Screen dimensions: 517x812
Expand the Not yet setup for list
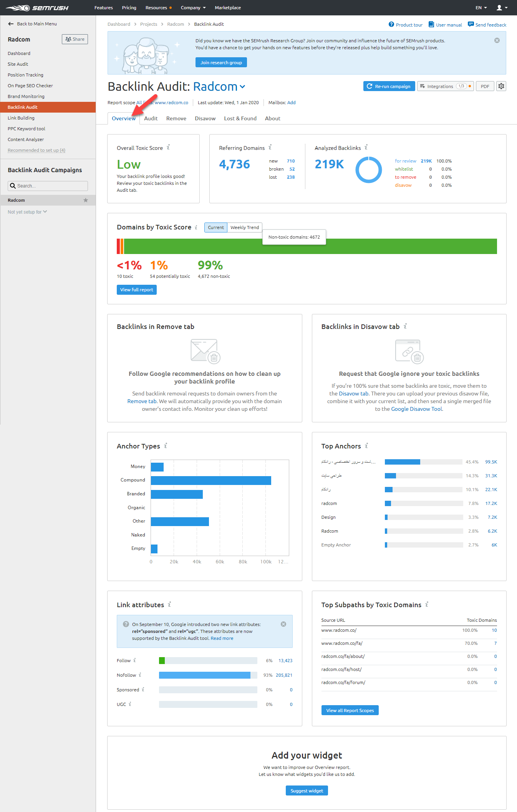point(27,212)
